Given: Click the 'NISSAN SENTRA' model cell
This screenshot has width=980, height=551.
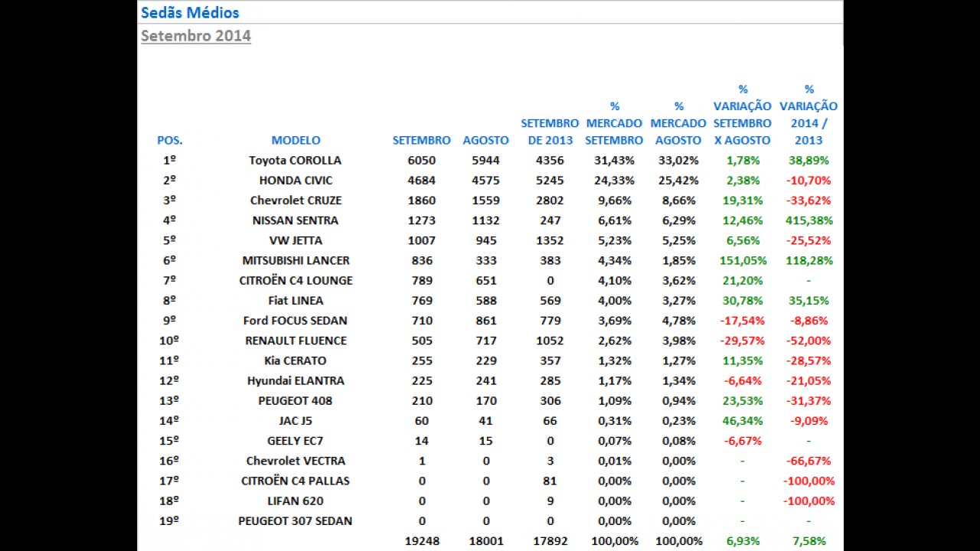Looking at the screenshot, I should pyautogui.click(x=296, y=220).
